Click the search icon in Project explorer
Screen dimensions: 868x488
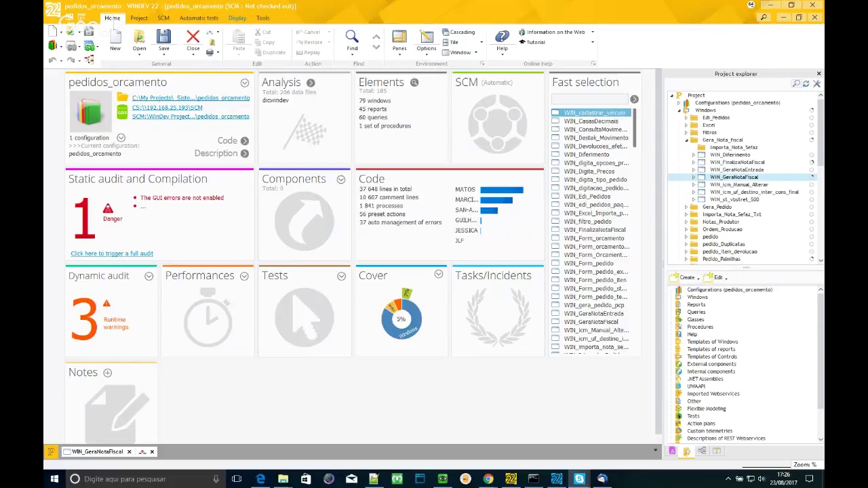click(796, 83)
